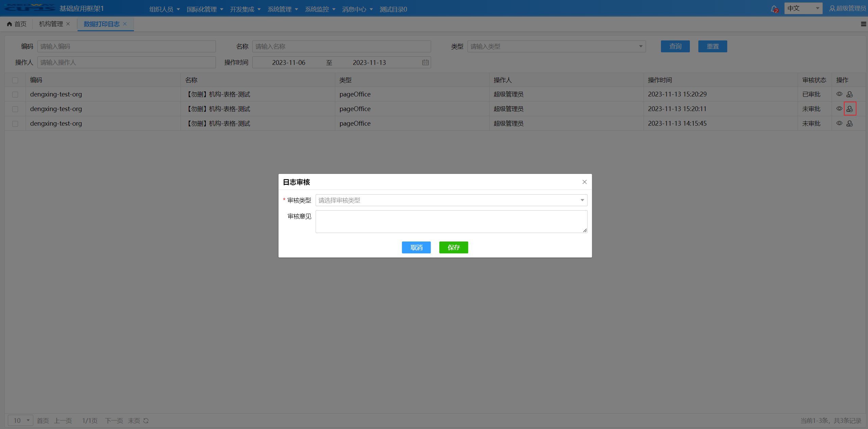Open the calendar icon in date range
This screenshot has width=868, height=429.
click(x=425, y=62)
